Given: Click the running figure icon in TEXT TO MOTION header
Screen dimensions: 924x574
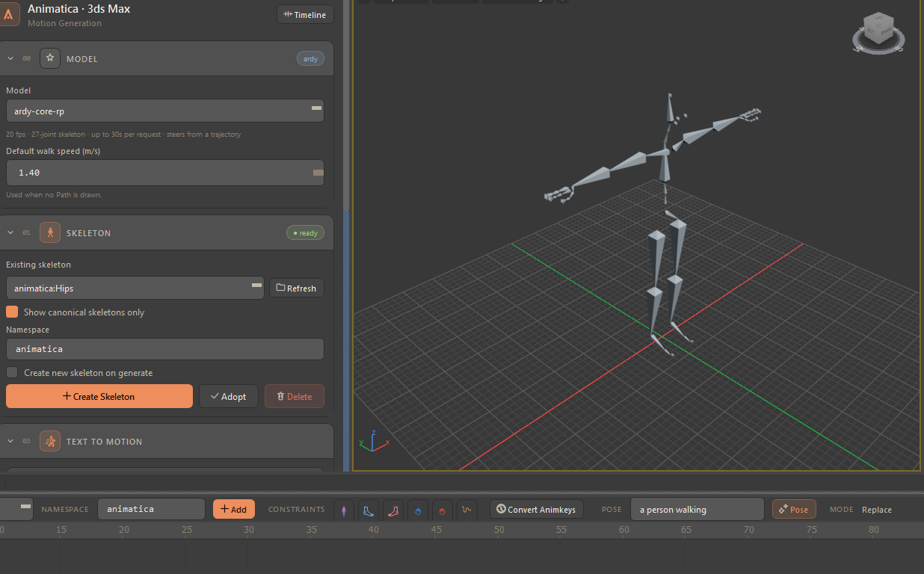Looking at the screenshot, I should pos(50,441).
